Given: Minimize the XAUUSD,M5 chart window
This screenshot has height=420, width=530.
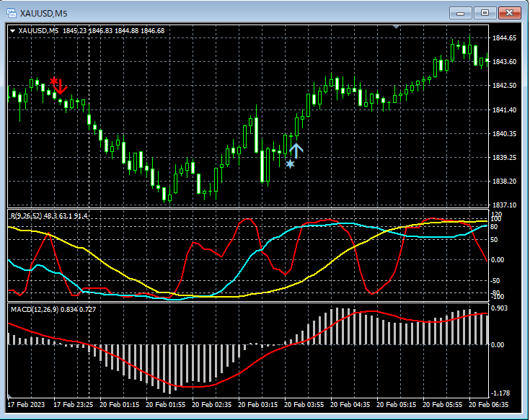Looking at the screenshot, I should click(x=460, y=13).
